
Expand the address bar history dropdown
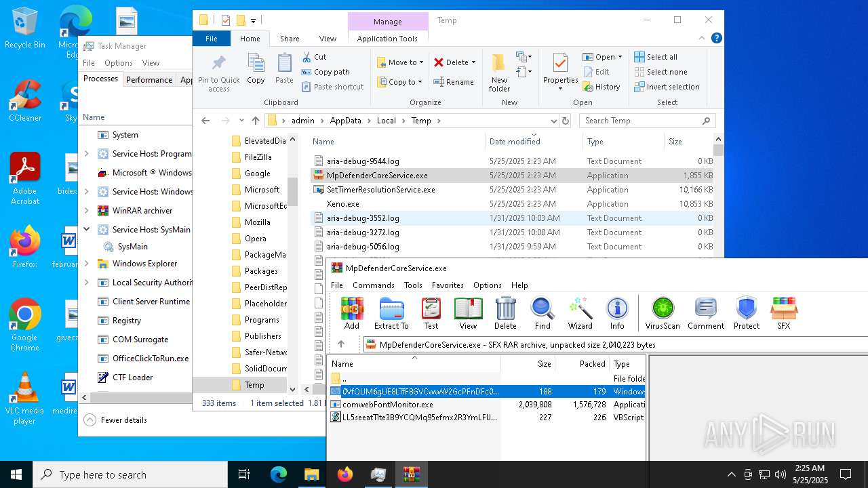(x=553, y=121)
